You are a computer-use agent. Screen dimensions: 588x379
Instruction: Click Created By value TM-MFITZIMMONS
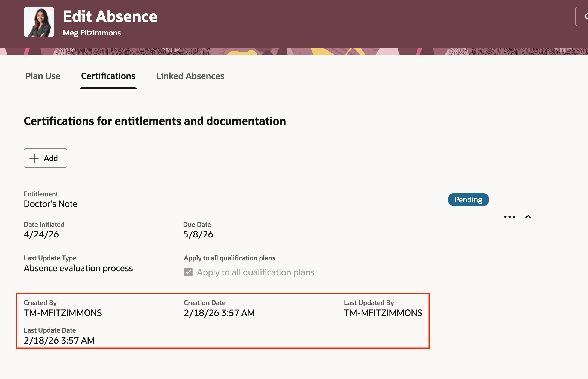[63, 313]
